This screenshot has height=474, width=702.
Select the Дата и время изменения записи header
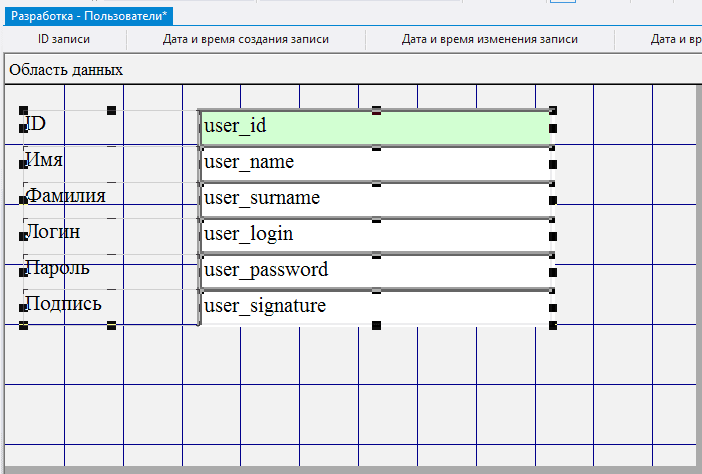point(489,40)
